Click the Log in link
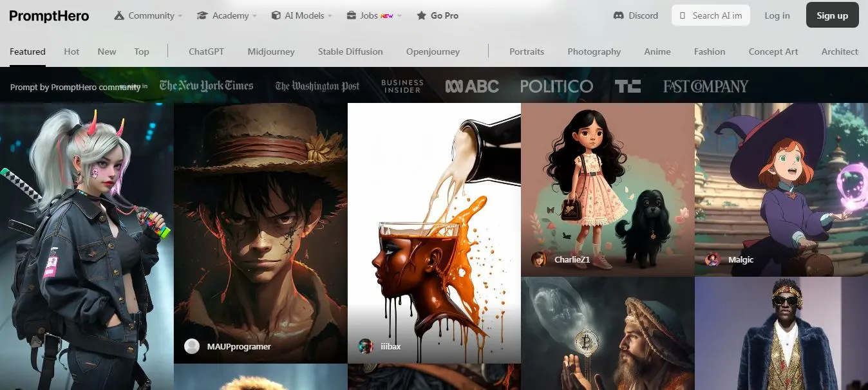 coord(777,15)
